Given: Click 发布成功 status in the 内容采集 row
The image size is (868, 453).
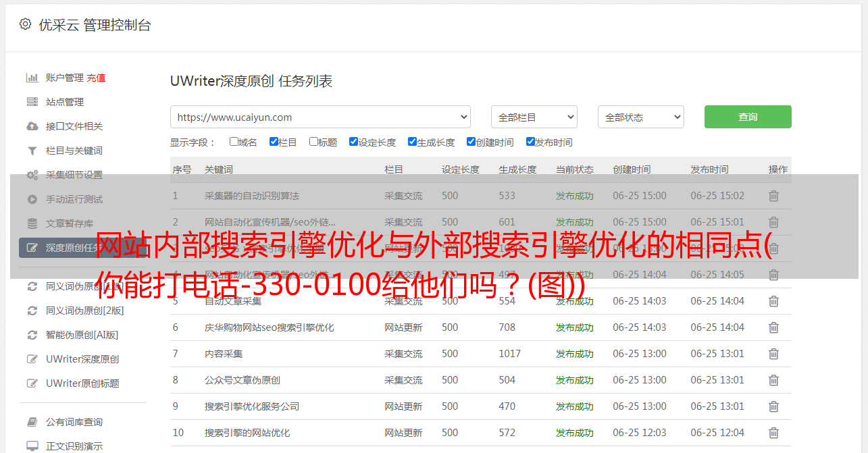Looking at the screenshot, I should pos(575,354).
